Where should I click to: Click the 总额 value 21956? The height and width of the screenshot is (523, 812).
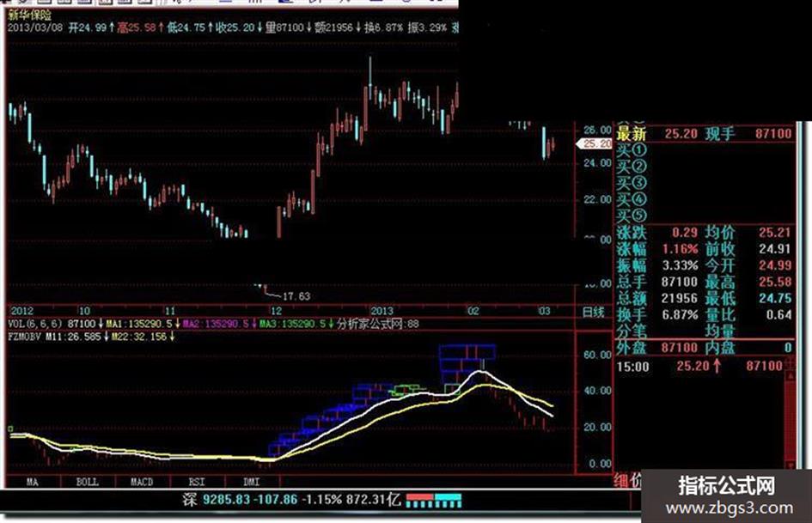point(680,298)
